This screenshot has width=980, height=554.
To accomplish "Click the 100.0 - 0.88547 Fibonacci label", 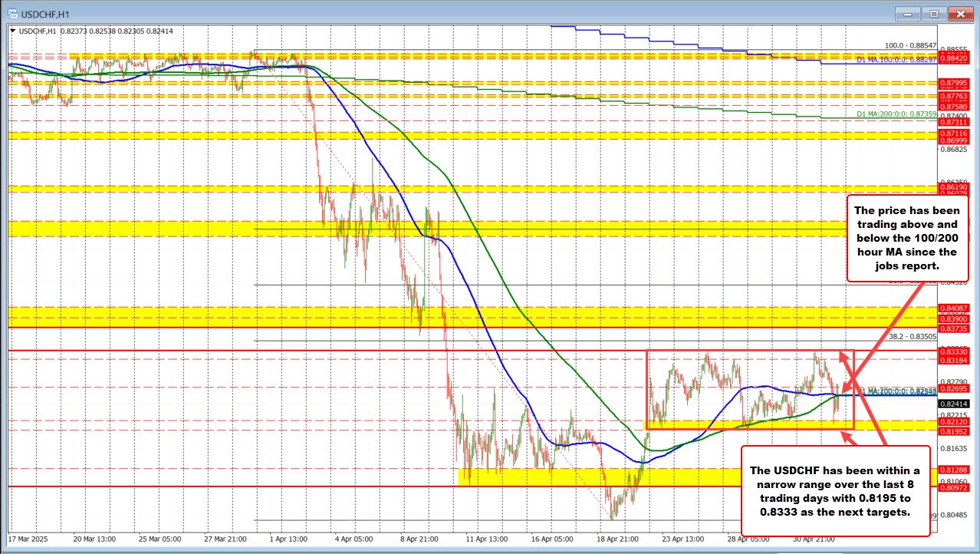I will click(910, 46).
